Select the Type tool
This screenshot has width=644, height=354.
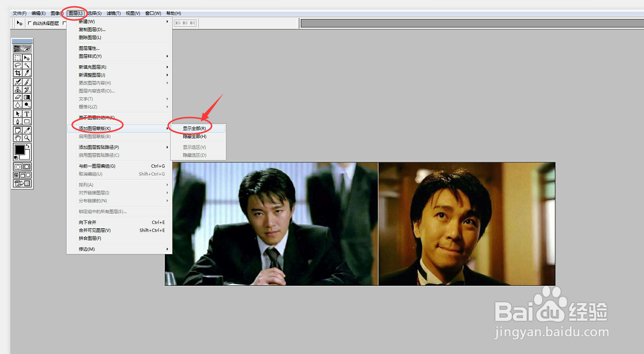(x=27, y=114)
